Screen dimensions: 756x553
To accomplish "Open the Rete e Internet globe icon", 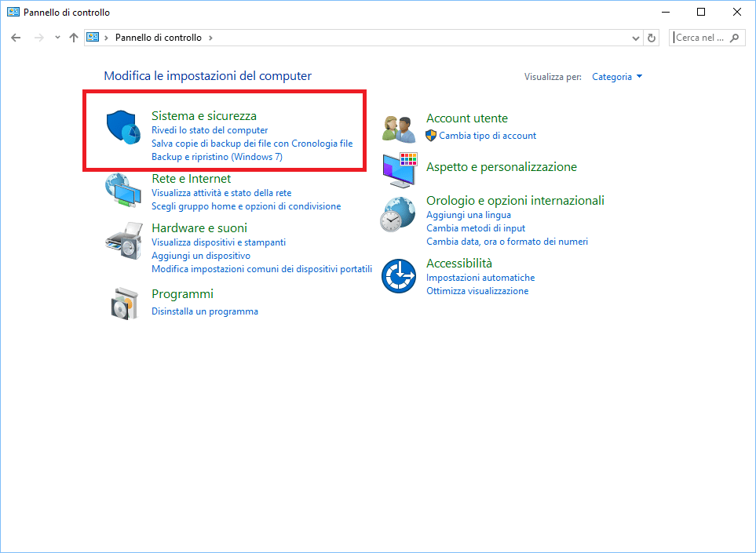I will (123, 191).
